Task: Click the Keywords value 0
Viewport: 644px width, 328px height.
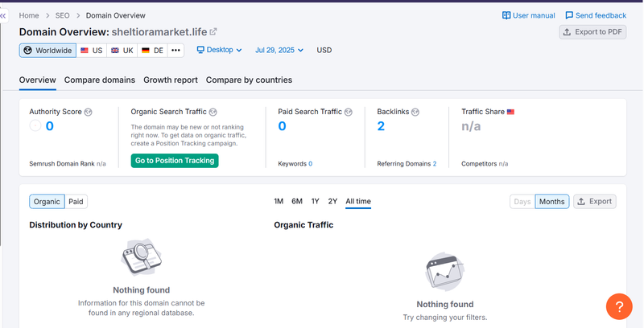Action: pyautogui.click(x=311, y=163)
